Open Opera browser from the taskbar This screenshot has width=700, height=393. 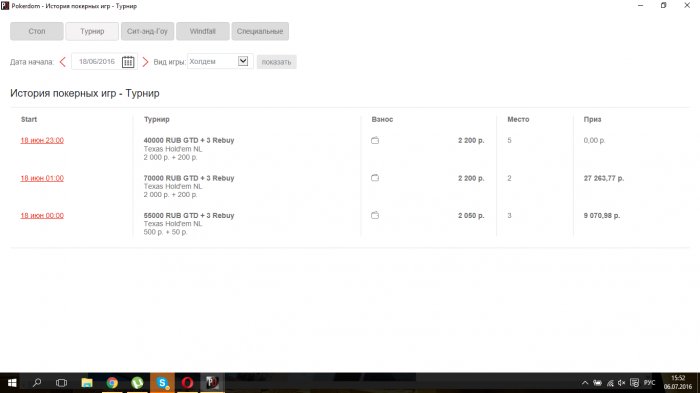coord(187,383)
